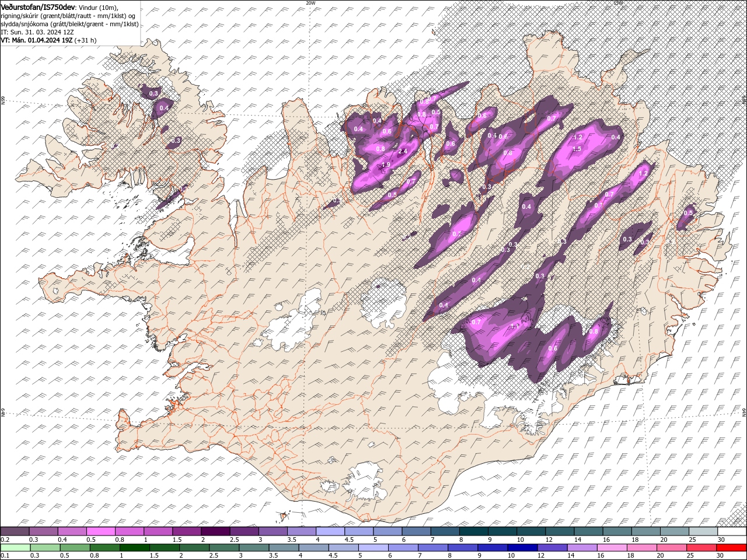Click the bottom-row pale green swatch starting at 0.1
The image size is (747, 560).
(x=16, y=547)
